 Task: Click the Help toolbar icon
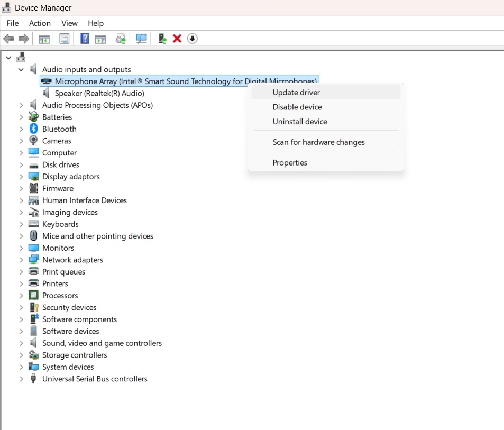pyautogui.click(x=85, y=38)
